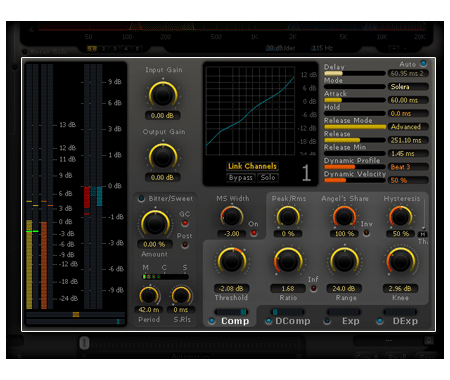Click the Release Min slider bar

click(355, 153)
